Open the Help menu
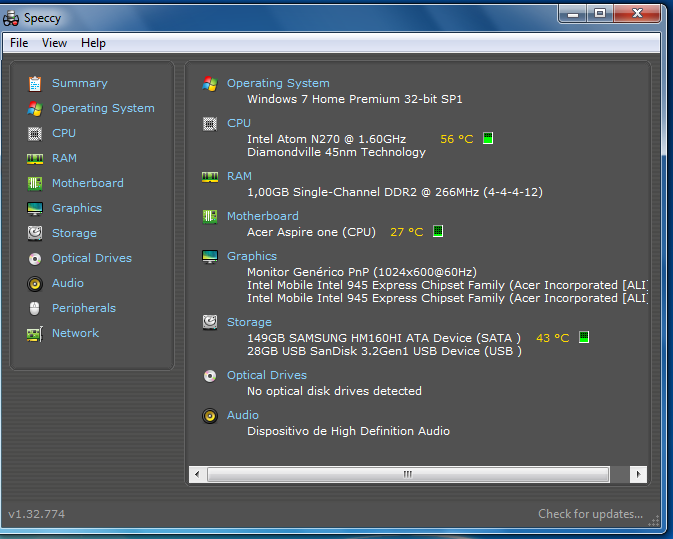673x539 pixels. (x=93, y=43)
